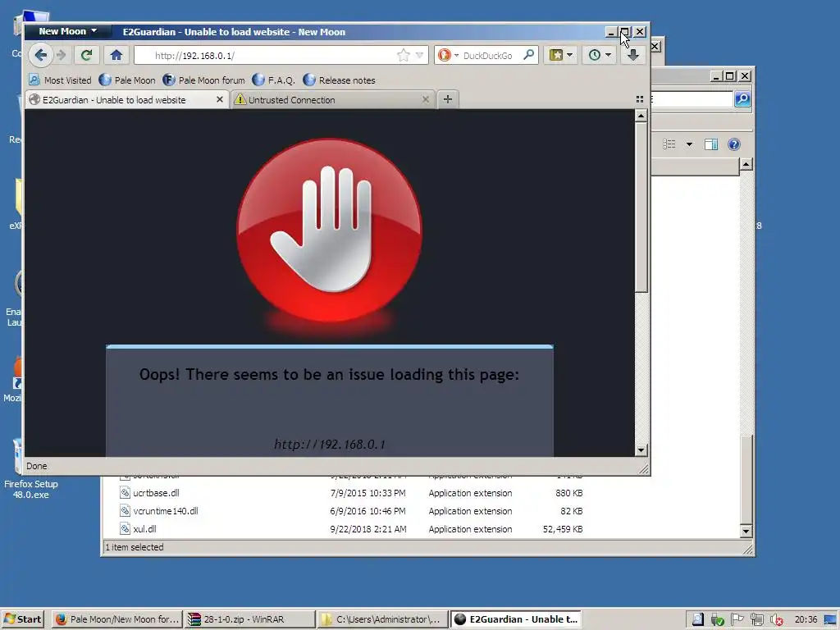Image resolution: width=840 pixels, height=630 pixels.
Task: Click the Explorer file list scroll up arrow
Action: pos(746,164)
